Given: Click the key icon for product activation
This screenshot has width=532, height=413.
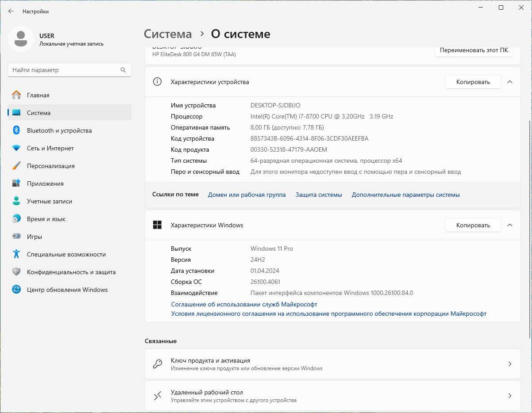Looking at the screenshot, I should click(x=157, y=364).
